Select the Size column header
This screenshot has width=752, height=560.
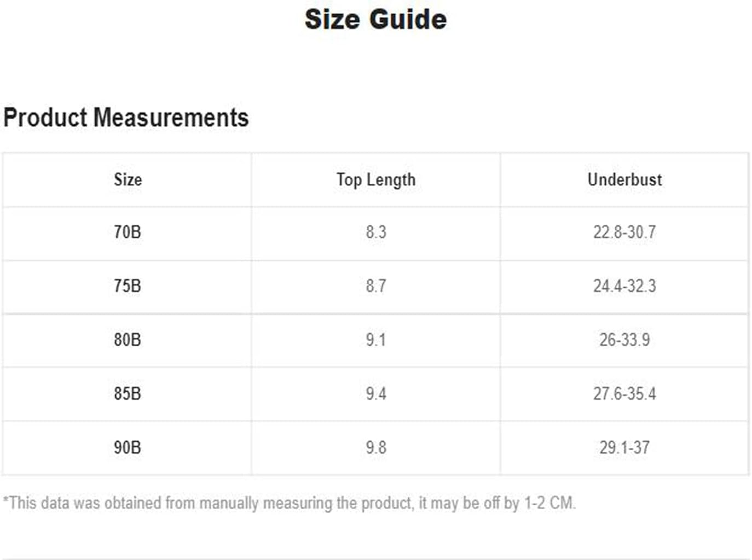pyautogui.click(x=128, y=179)
